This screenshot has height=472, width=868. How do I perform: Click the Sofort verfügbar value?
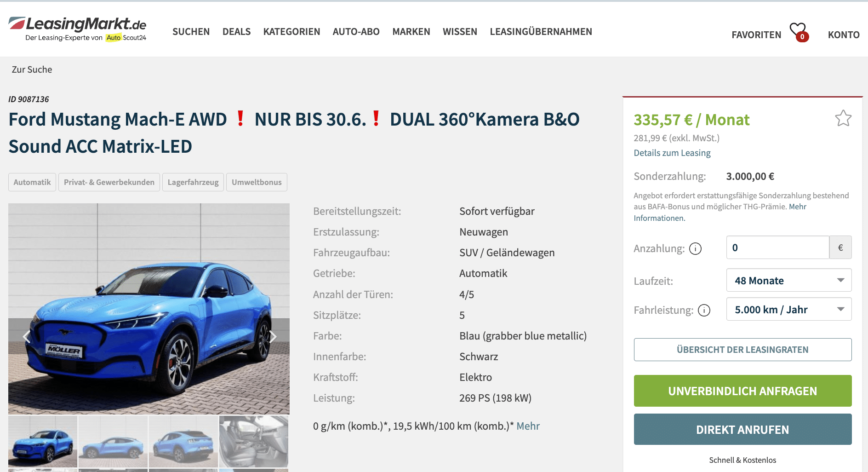point(497,211)
